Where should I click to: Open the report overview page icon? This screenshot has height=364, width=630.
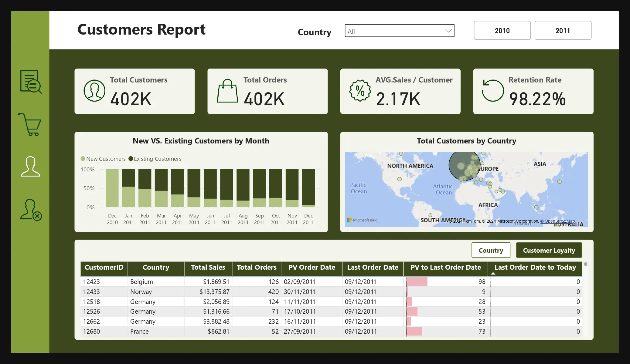(30, 82)
